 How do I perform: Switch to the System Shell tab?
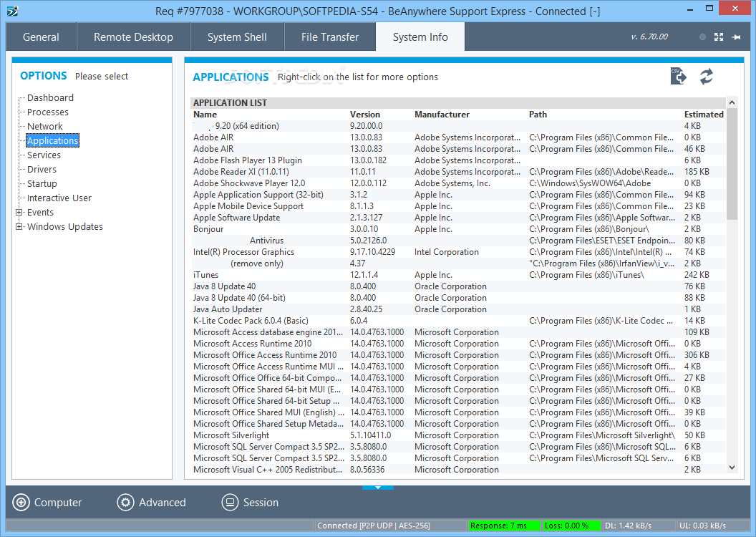[x=237, y=37]
